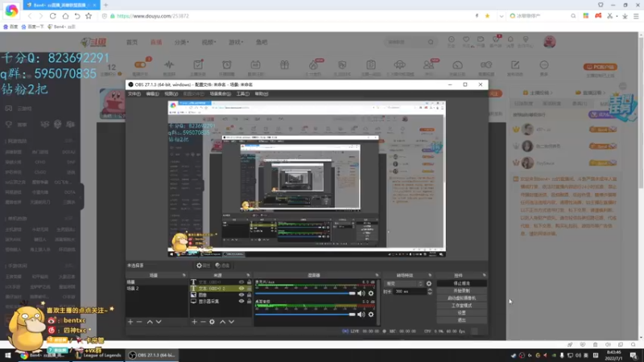Mute the 麦克风/Aux channel speaker icon
The width and height of the screenshot is (644, 362).
click(361, 293)
